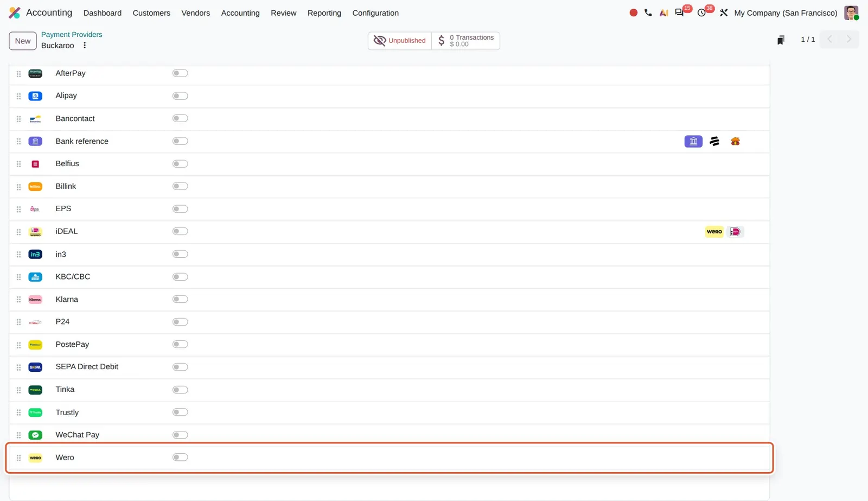This screenshot has width=868, height=501.
Task: Click the SEPA Direct Debit logo icon
Action: coord(35,367)
